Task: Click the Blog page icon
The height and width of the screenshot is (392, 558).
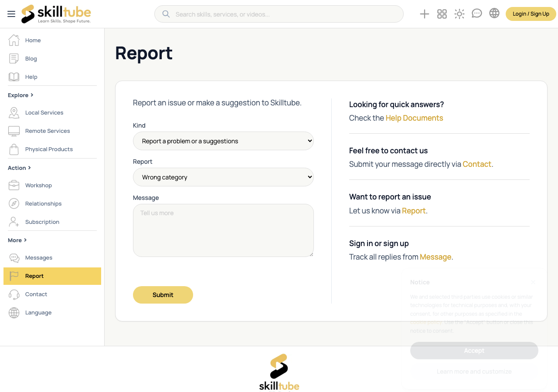Action: (x=14, y=58)
